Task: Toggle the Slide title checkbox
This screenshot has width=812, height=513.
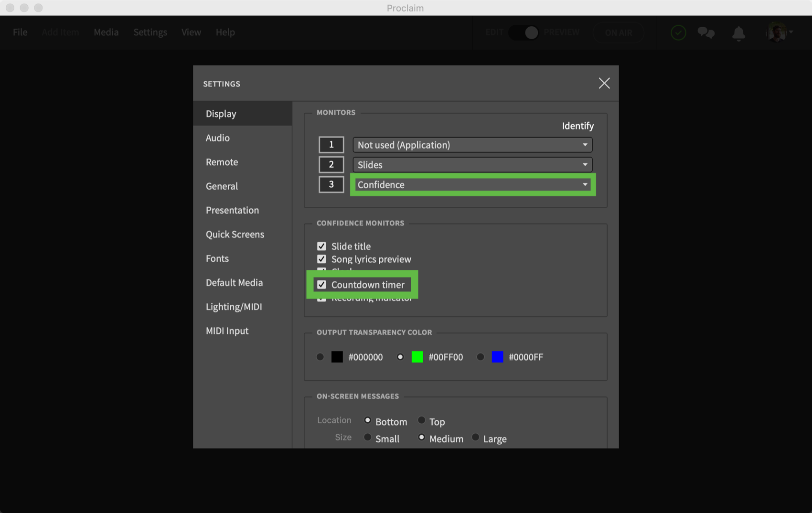Action: (x=321, y=246)
